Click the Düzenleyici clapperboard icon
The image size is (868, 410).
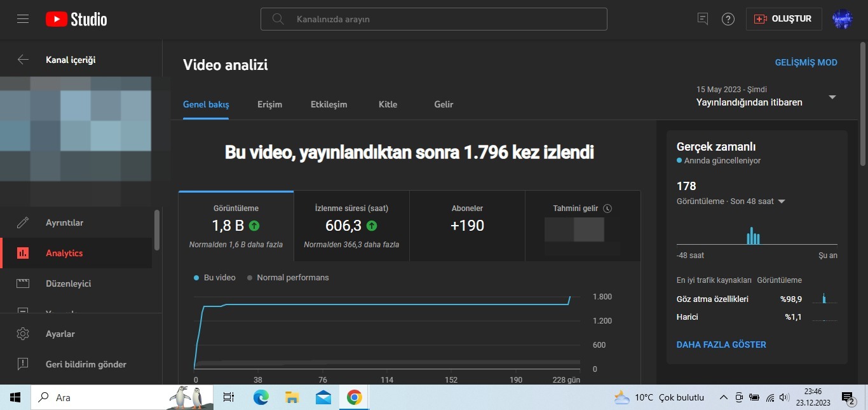click(23, 284)
